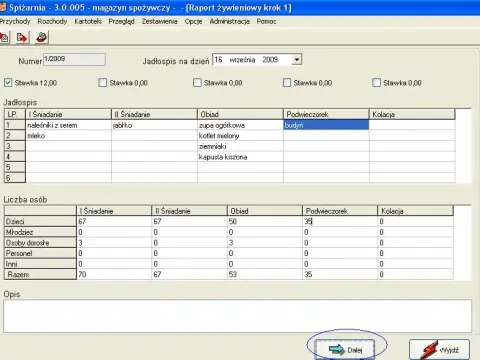Viewport: 480px width, 360px height.
Task: Uncheck the Stawka 12,00 checkbox
Action: [x=8, y=82]
